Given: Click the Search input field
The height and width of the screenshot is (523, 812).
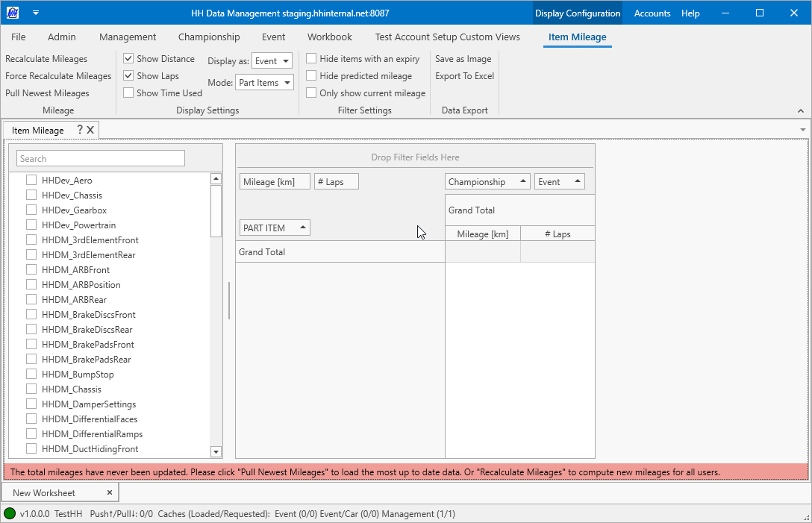Looking at the screenshot, I should [101, 158].
